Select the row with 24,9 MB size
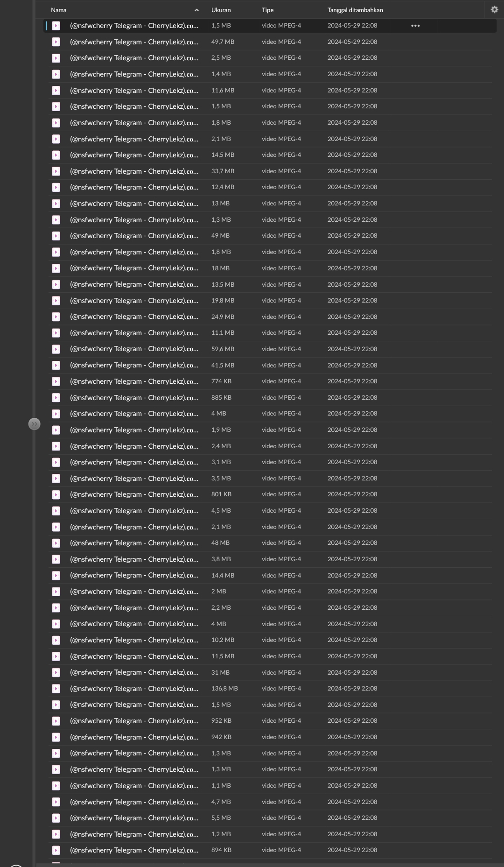This screenshot has height=867, width=504. pos(271,317)
